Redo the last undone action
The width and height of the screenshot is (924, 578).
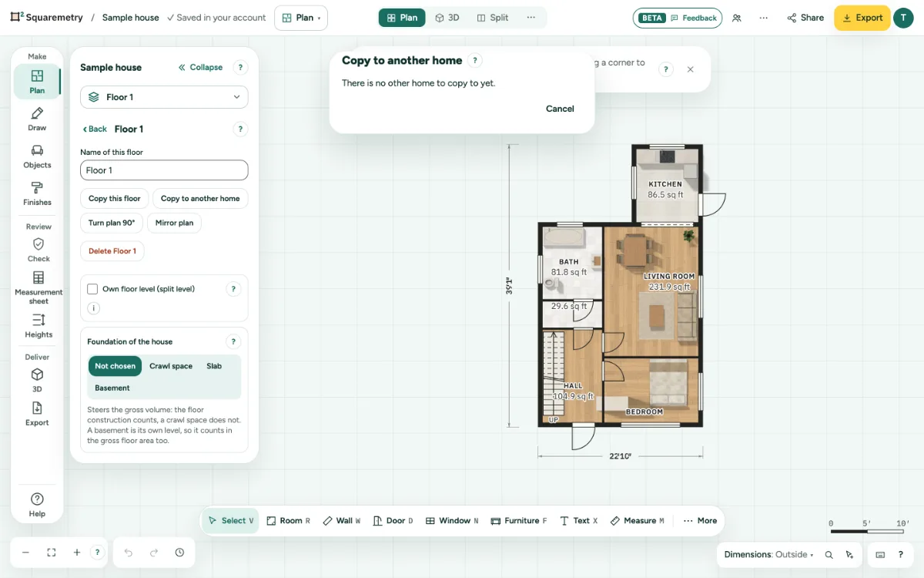point(154,553)
